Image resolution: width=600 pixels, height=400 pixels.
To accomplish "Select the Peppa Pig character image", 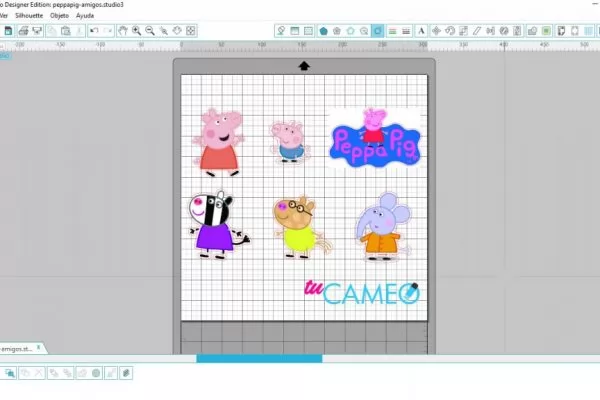I will [x=218, y=142].
